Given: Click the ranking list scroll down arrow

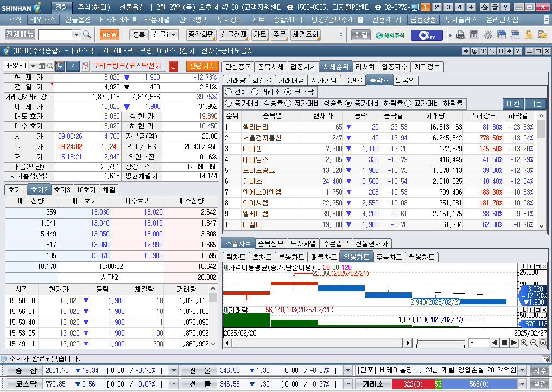Looking at the screenshot, I should [542, 227].
